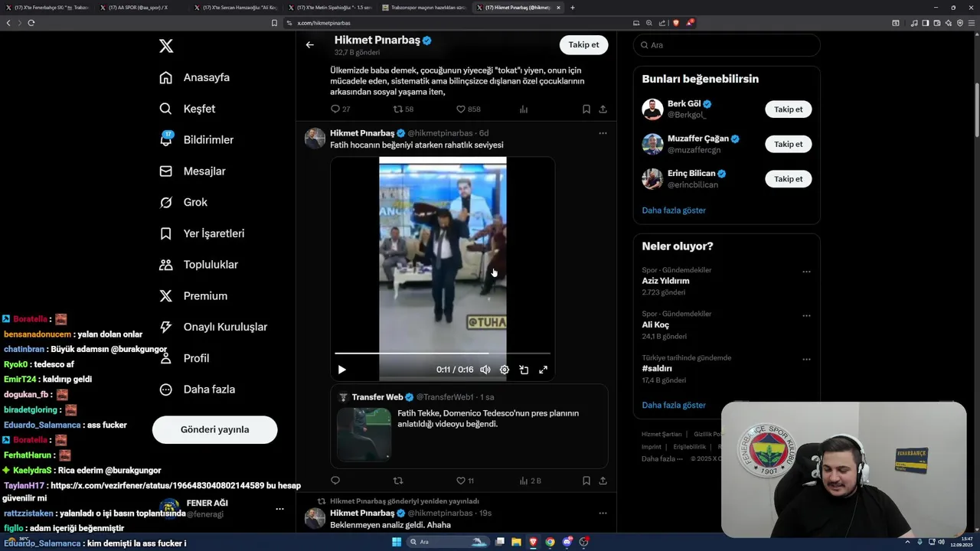Reply to the Fatih hocanın tweet

(335, 481)
